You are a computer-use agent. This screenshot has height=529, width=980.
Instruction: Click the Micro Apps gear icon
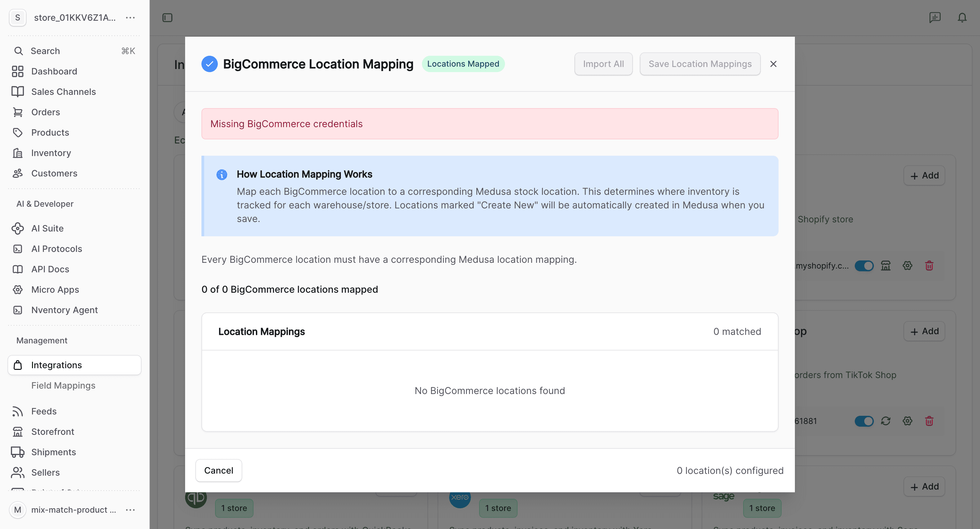17,290
